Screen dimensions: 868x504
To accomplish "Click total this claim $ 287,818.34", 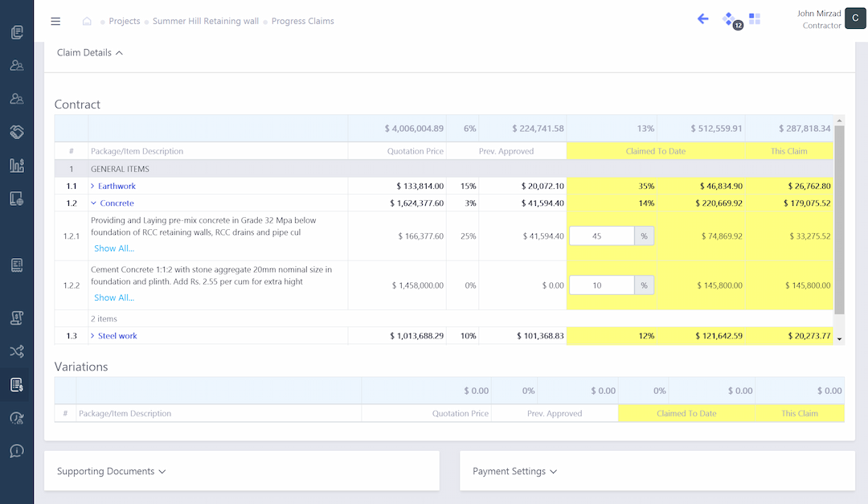I will point(805,129).
